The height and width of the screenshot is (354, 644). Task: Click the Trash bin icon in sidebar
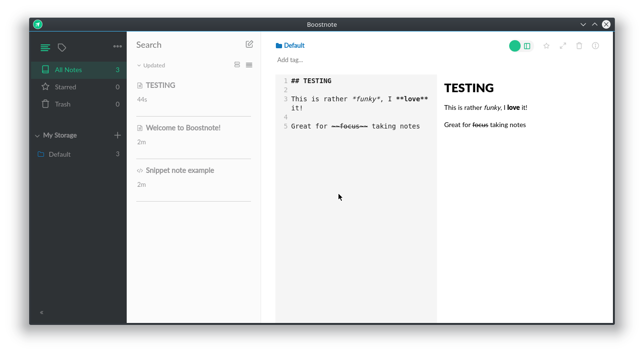[45, 104]
